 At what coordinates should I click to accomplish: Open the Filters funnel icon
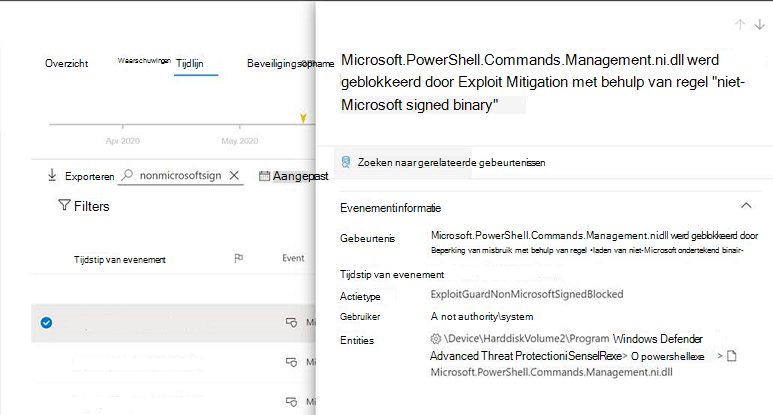click(x=64, y=205)
